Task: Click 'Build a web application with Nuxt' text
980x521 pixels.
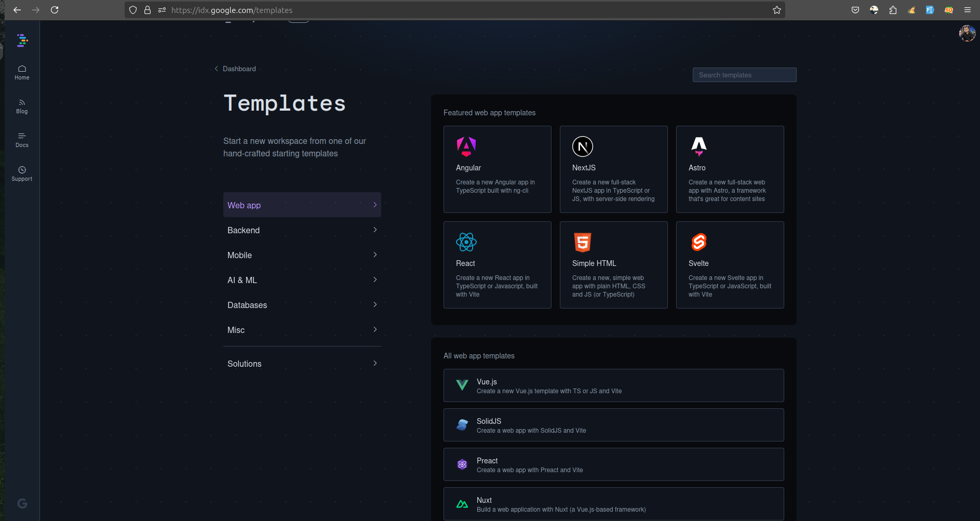Action: tap(561, 510)
